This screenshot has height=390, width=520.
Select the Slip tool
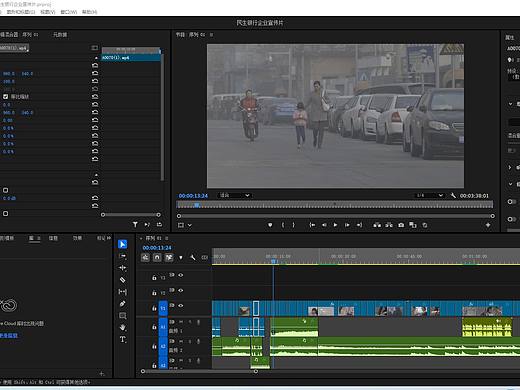122,292
